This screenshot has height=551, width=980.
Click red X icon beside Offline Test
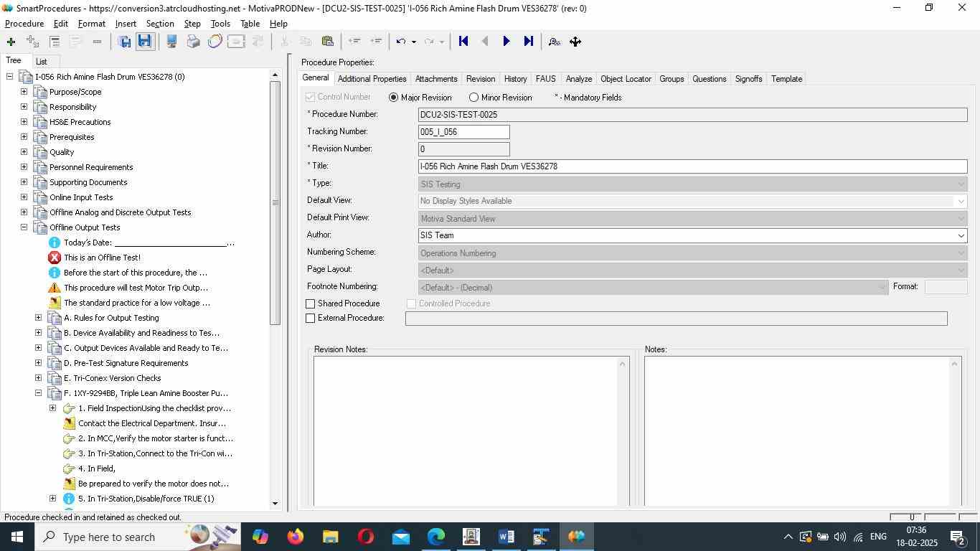point(54,258)
